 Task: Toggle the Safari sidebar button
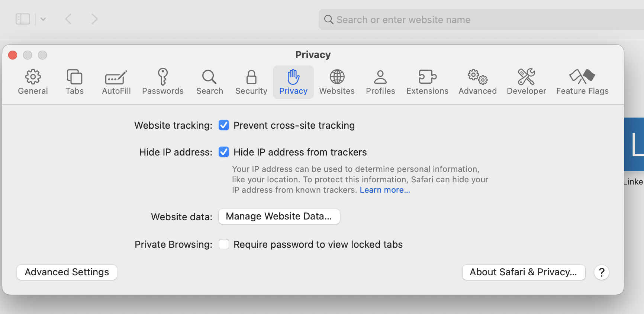coord(23,19)
